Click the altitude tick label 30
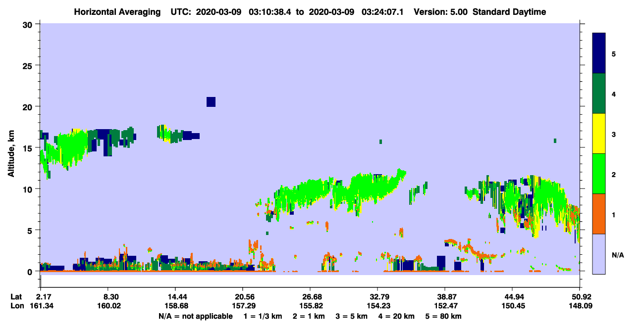 click(x=29, y=24)
